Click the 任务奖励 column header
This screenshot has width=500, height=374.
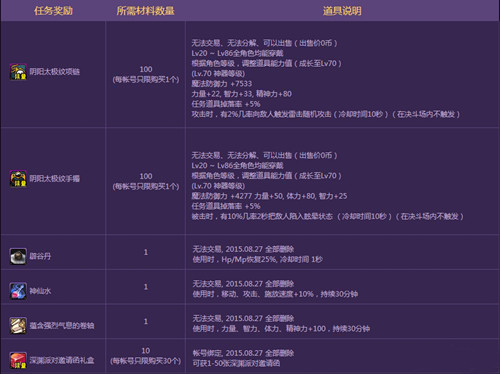(53, 11)
